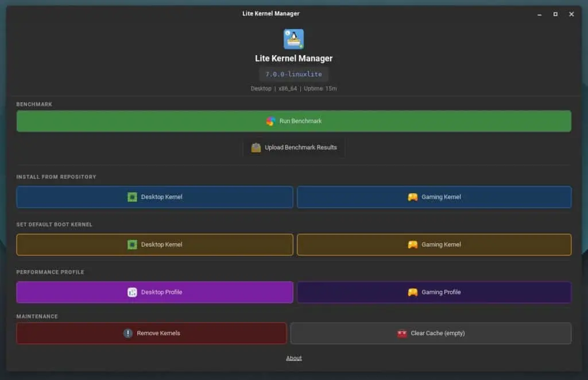Click the Clear Cache red icon

(402, 333)
